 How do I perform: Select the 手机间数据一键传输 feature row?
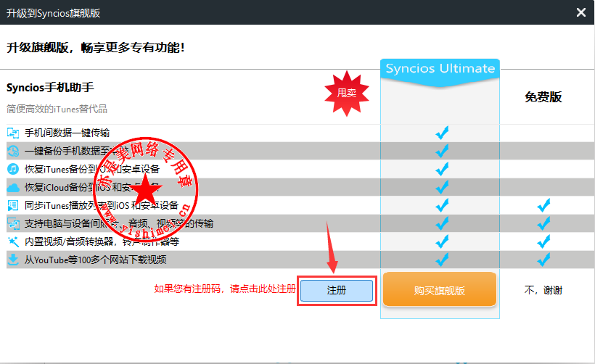tap(300, 133)
